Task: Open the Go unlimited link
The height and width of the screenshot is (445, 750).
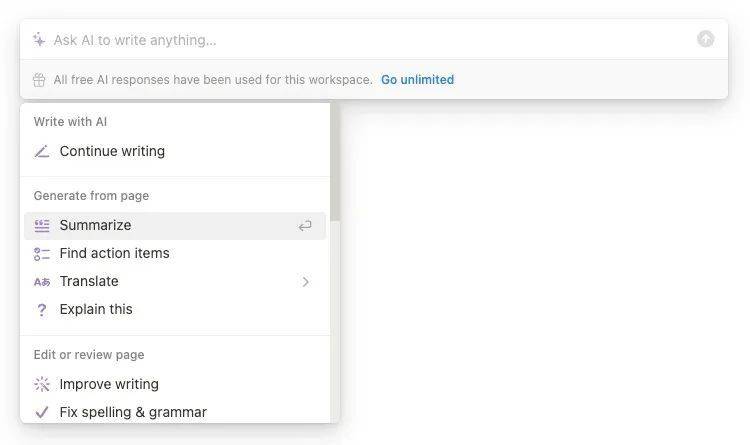Action: tap(417, 80)
